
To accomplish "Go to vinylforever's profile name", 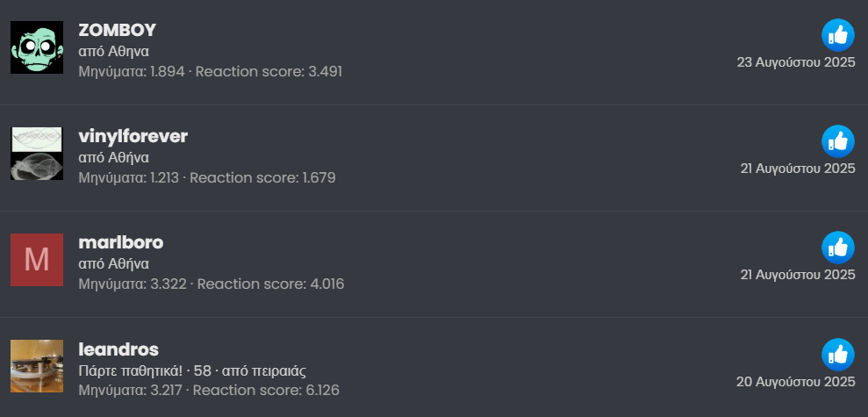I will point(133,137).
